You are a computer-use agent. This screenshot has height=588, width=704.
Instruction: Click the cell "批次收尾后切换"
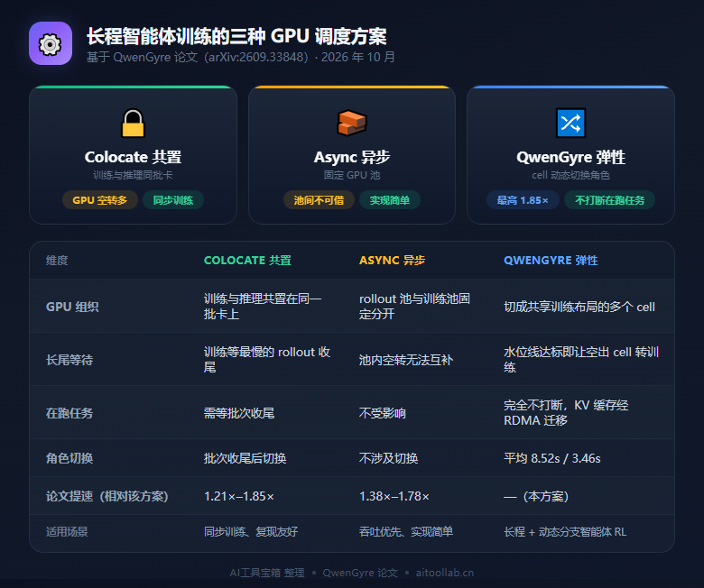(x=245, y=458)
